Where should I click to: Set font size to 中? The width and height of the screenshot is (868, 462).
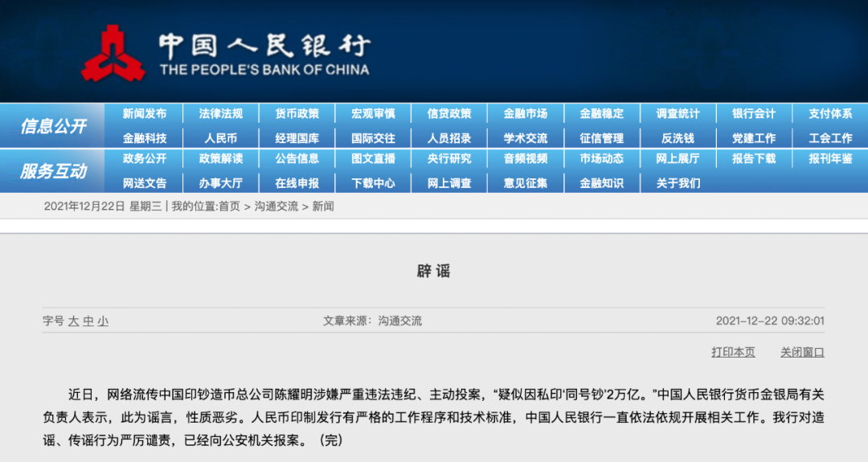[x=88, y=321]
